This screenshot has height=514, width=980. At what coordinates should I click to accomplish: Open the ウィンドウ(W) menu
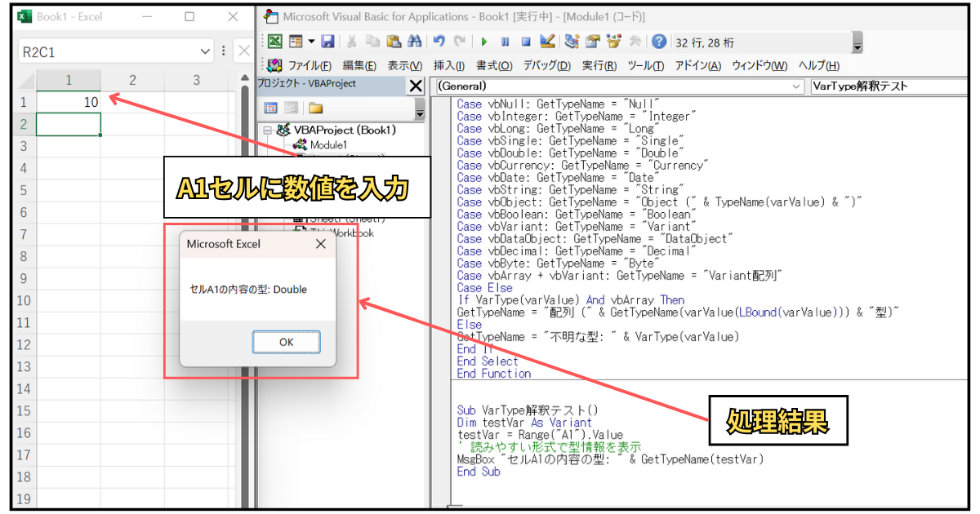[x=759, y=66]
